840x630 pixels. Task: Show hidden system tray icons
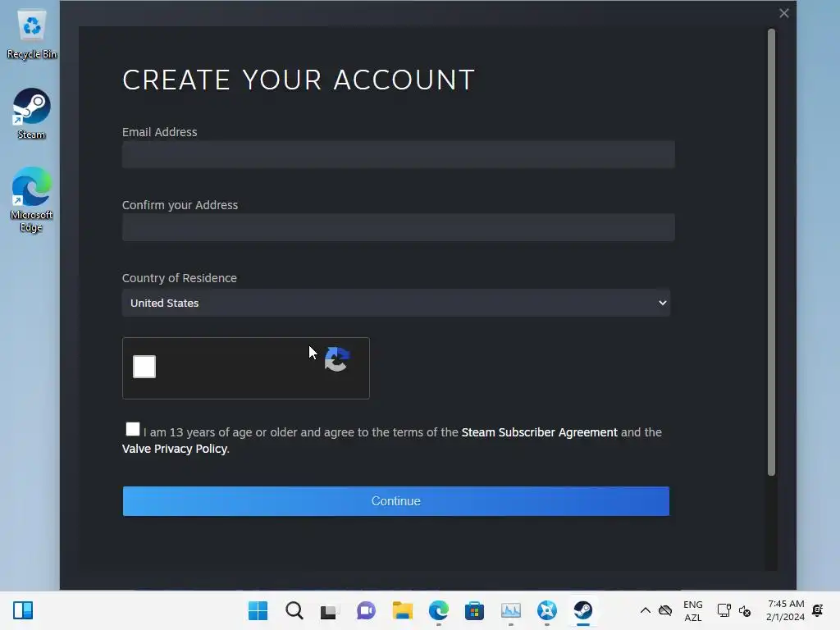coord(646,610)
